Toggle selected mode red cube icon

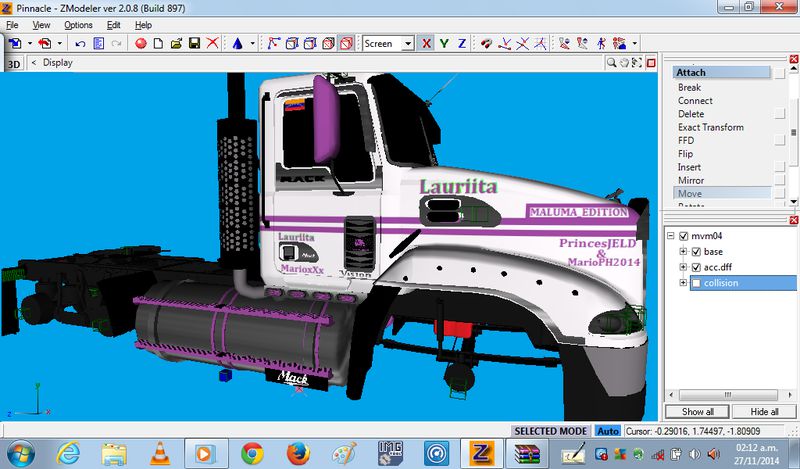coord(346,44)
